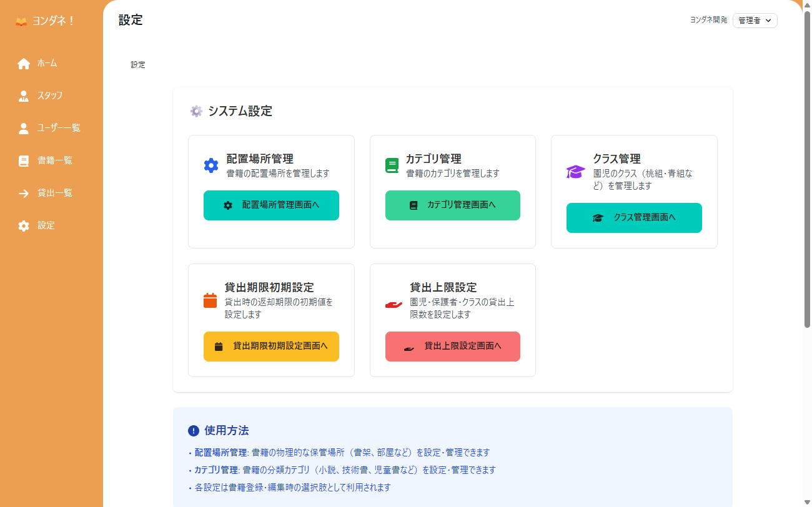Viewport: 812px width, 507px height.
Task: Click the green book icon on カテゴリ管理 card
Action: pos(392,165)
